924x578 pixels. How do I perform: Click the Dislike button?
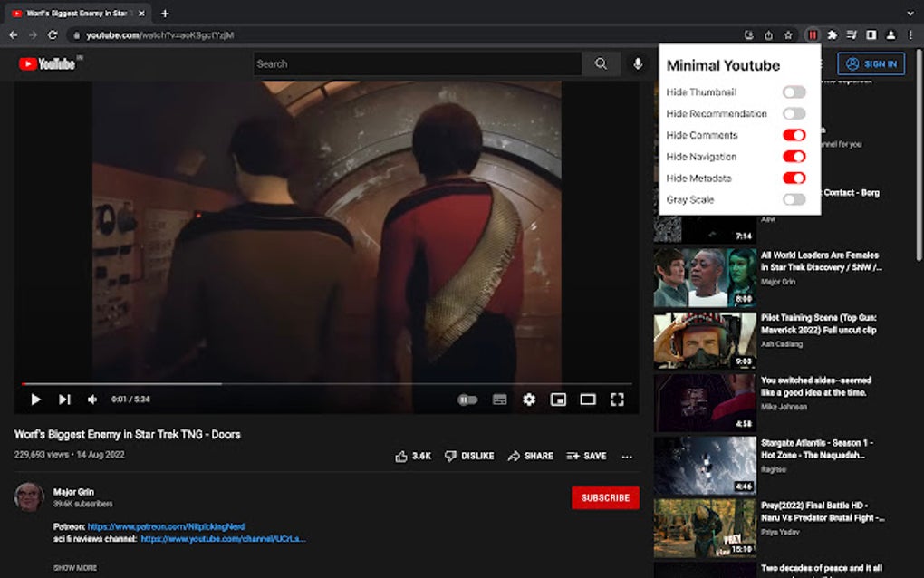point(469,456)
